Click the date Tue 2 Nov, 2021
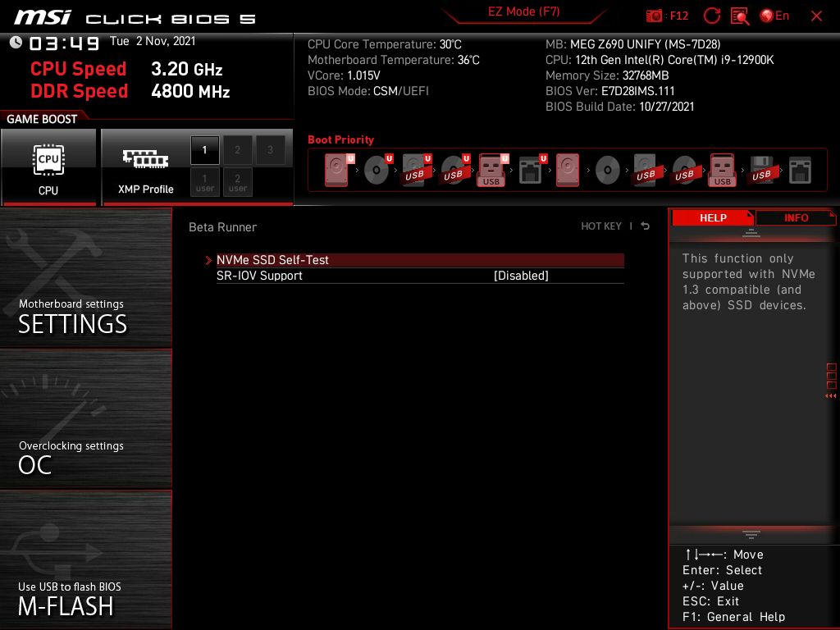Screen dimensions: 840x630 pyautogui.click(x=153, y=41)
